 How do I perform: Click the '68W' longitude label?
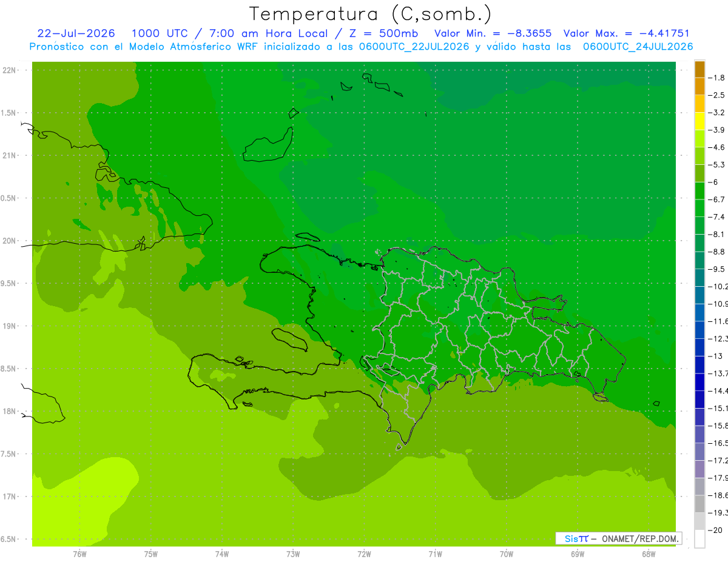(x=649, y=554)
